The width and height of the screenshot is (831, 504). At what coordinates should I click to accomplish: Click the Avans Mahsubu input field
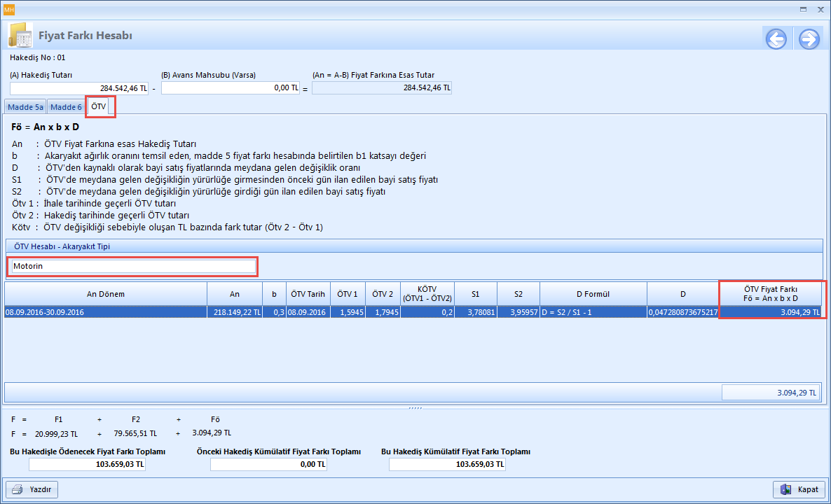[x=231, y=88]
